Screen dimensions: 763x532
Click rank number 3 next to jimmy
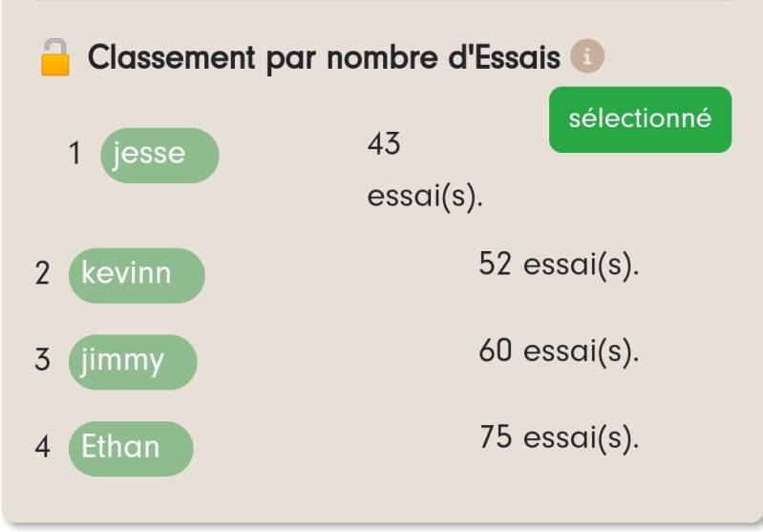tap(42, 361)
